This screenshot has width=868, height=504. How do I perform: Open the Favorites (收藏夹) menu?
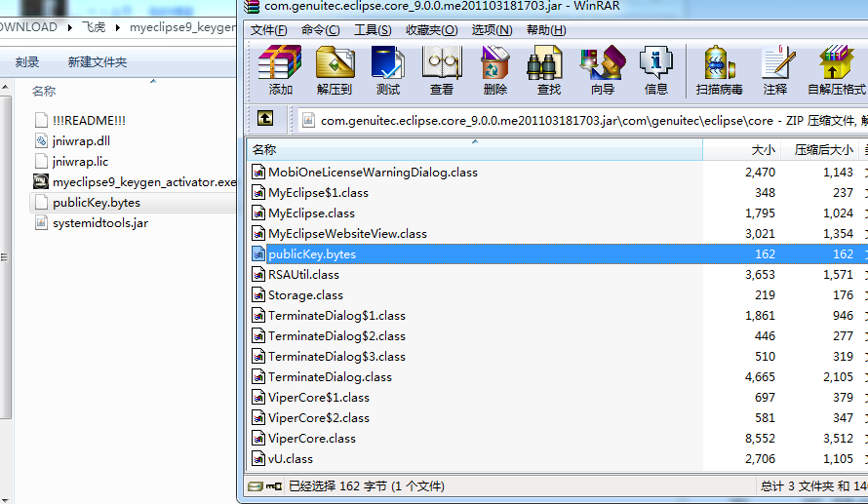[431, 30]
